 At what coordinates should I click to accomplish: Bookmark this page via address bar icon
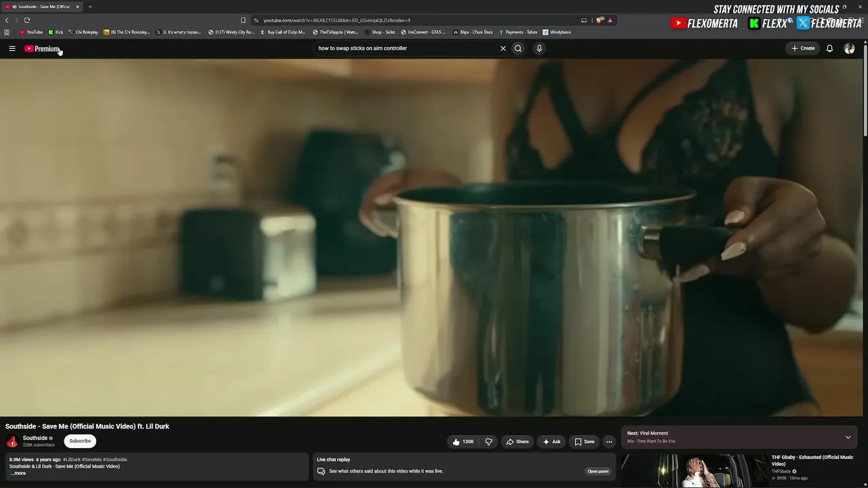243,20
